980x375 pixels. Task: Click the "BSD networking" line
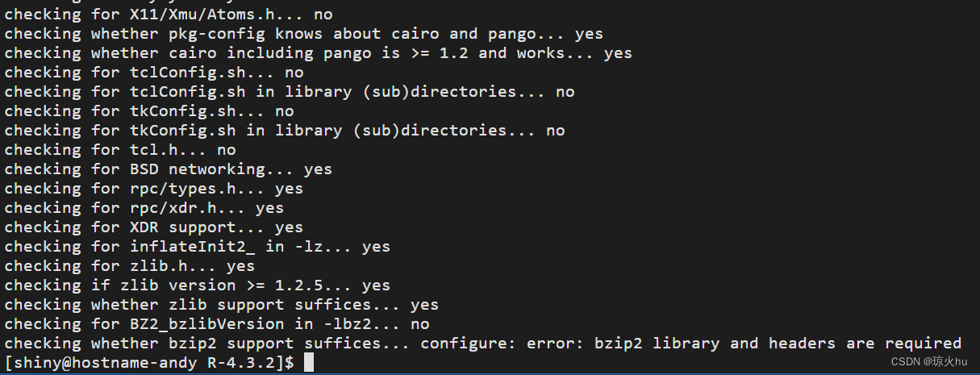(x=168, y=169)
